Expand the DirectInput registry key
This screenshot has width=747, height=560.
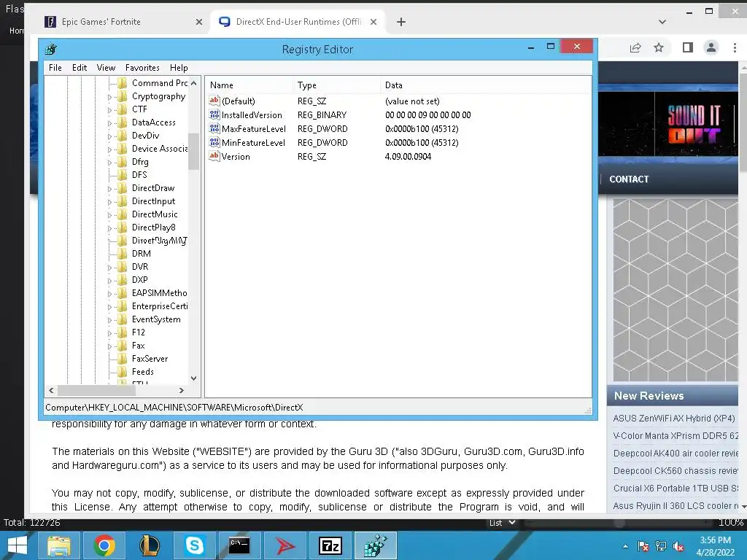tap(109, 202)
